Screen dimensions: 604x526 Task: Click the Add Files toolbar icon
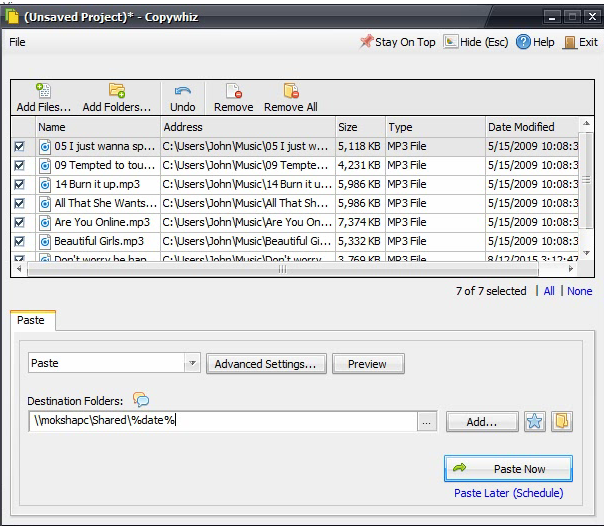43,91
